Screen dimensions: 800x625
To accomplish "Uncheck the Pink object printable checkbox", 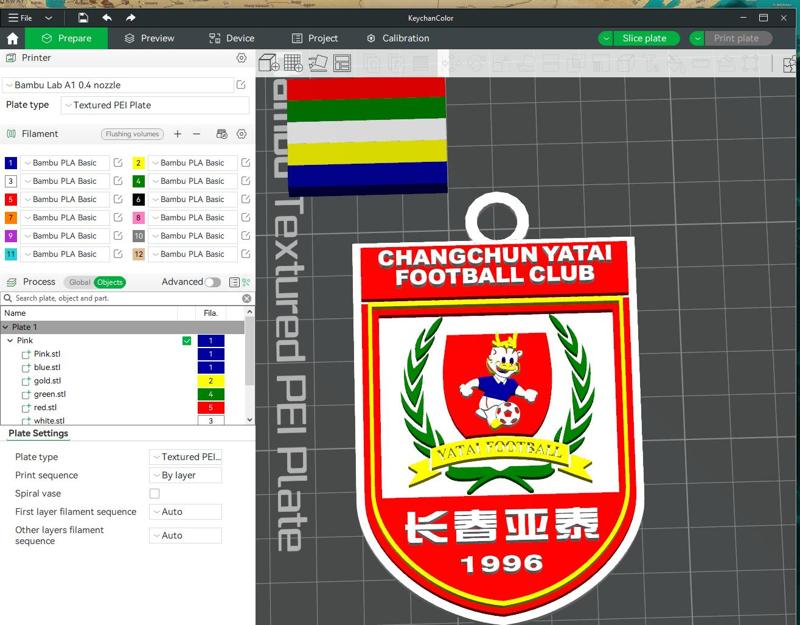I will click(187, 341).
